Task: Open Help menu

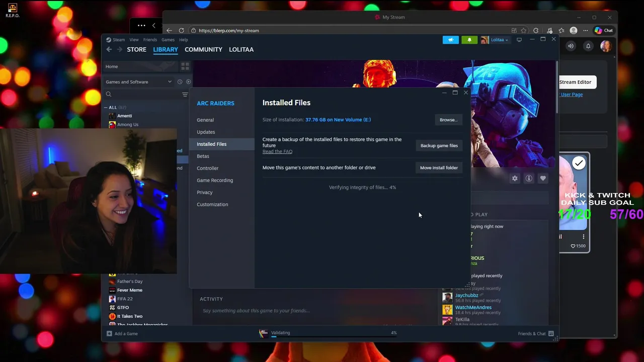Action: pos(184,40)
